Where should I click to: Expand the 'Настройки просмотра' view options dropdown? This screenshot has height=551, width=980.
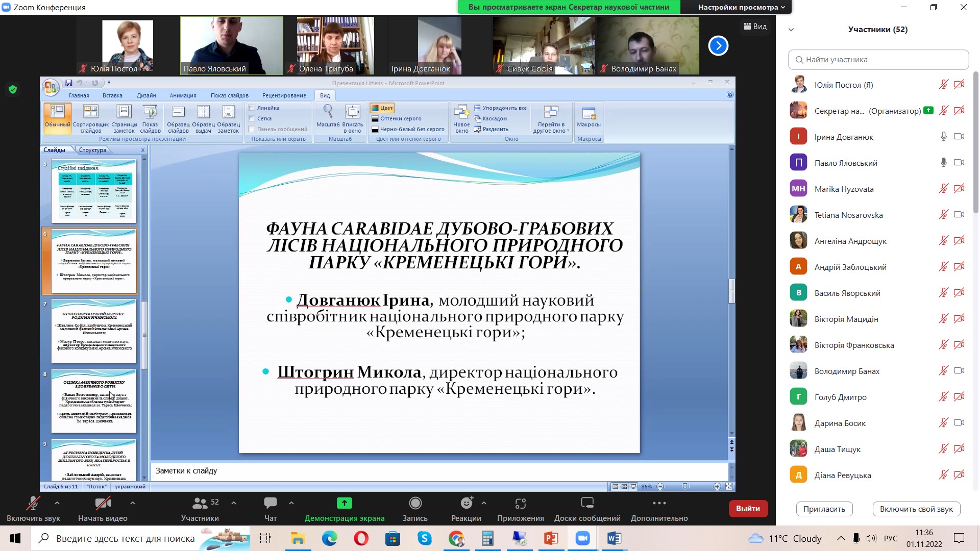click(x=741, y=7)
